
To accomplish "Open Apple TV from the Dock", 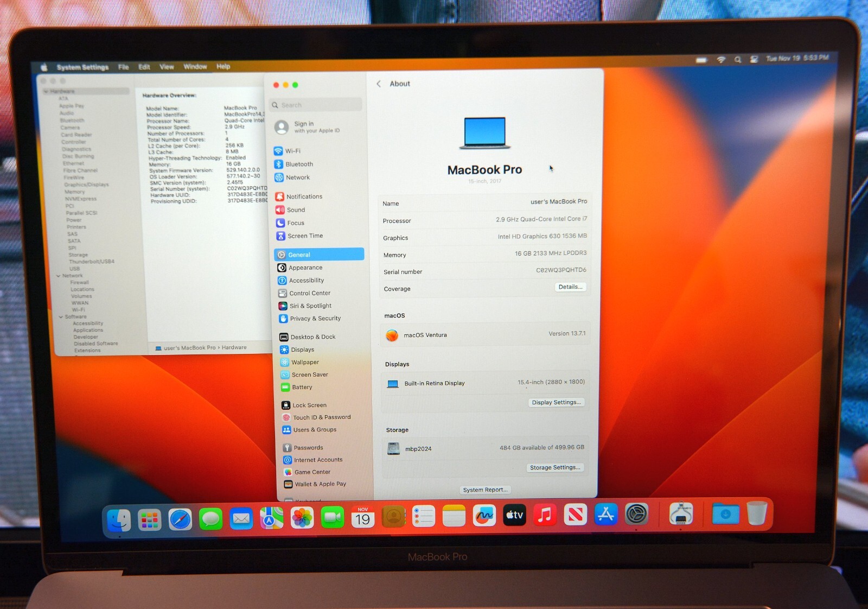I will (x=514, y=515).
